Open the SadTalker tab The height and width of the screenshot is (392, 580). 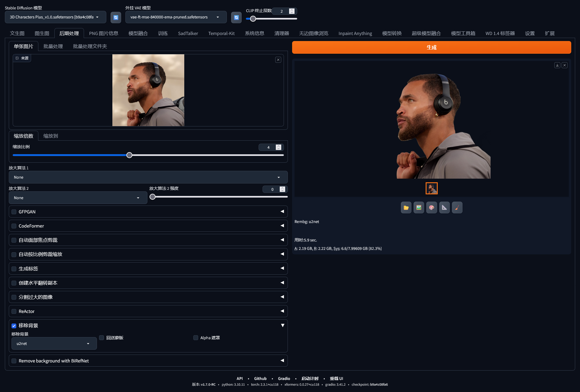188,33
